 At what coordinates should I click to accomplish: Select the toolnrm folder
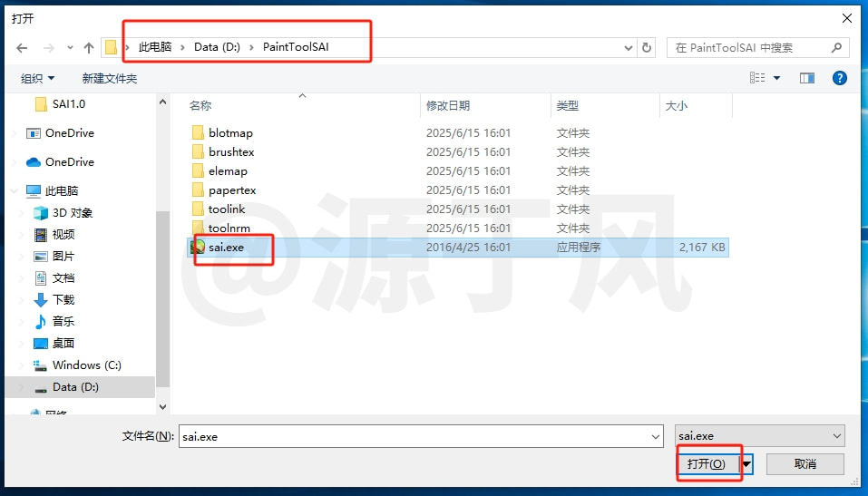click(x=229, y=229)
